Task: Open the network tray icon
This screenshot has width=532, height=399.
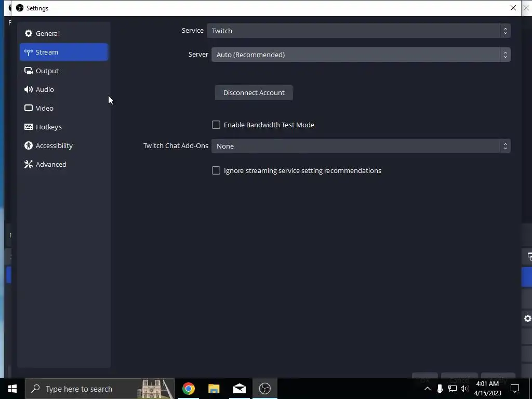Action: pos(453,389)
